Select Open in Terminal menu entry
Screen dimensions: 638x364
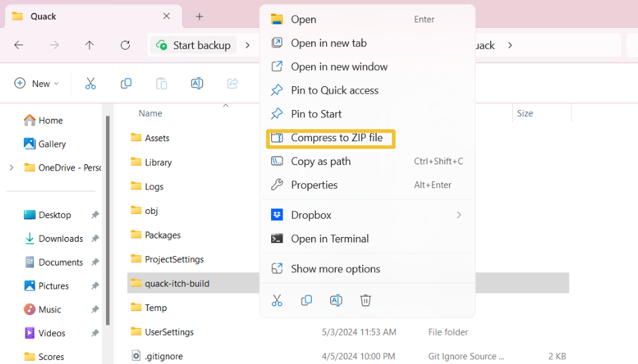(330, 239)
